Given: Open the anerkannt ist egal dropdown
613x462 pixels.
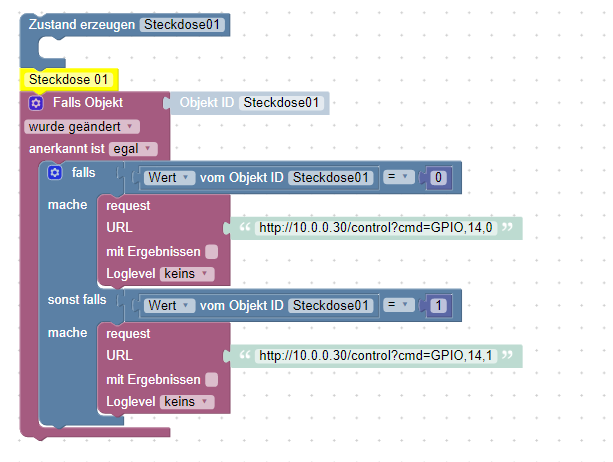Looking at the screenshot, I should tap(133, 149).
